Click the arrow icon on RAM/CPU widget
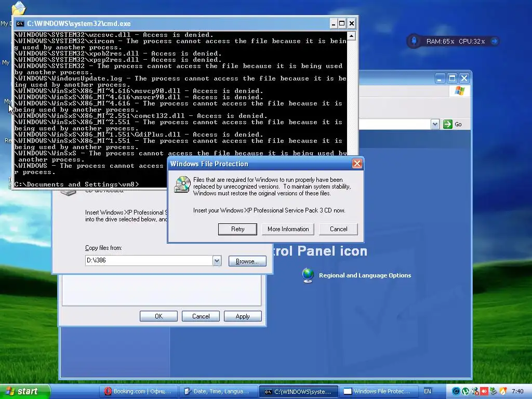This screenshot has height=399, width=532. (495, 41)
